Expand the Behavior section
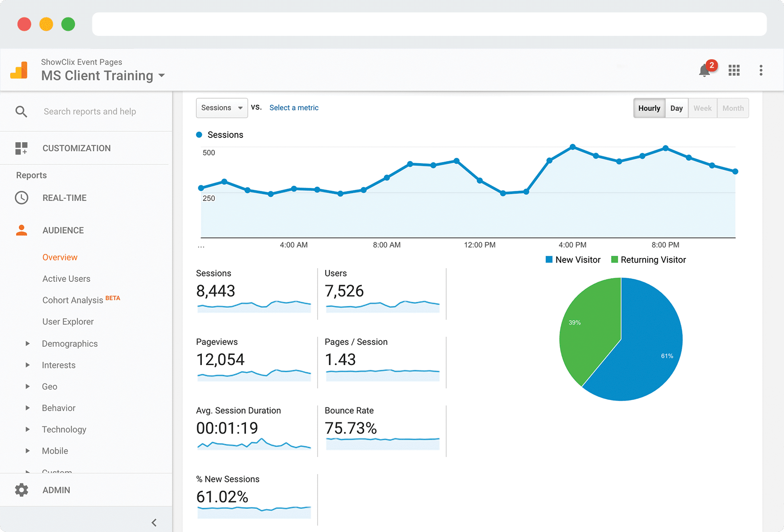 pyautogui.click(x=28, y=408)
